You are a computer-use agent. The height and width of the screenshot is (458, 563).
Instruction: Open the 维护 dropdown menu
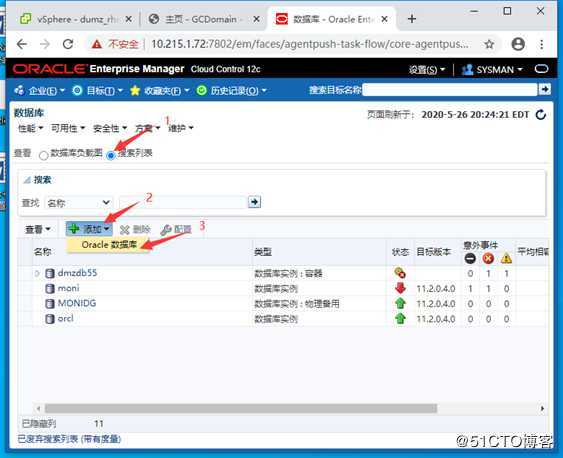[x=181, y=128]
